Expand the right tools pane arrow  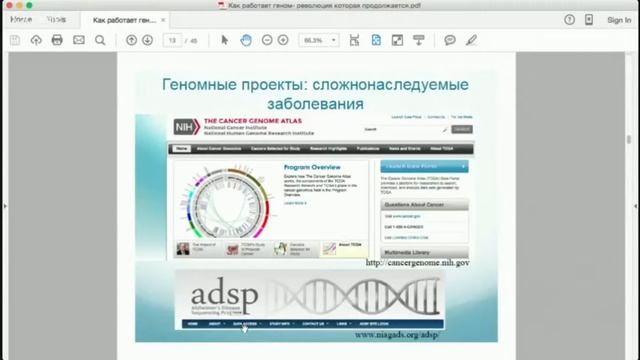coord(635,206)
